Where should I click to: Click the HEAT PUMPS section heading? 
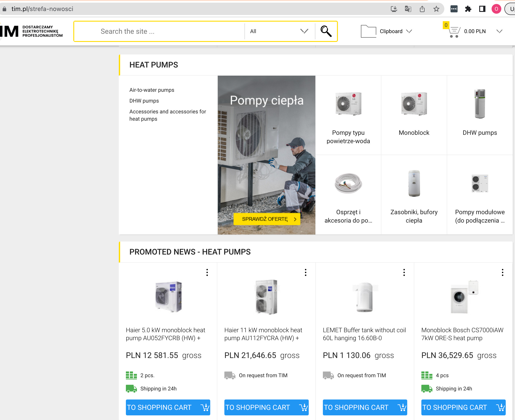tap(153, 65)
